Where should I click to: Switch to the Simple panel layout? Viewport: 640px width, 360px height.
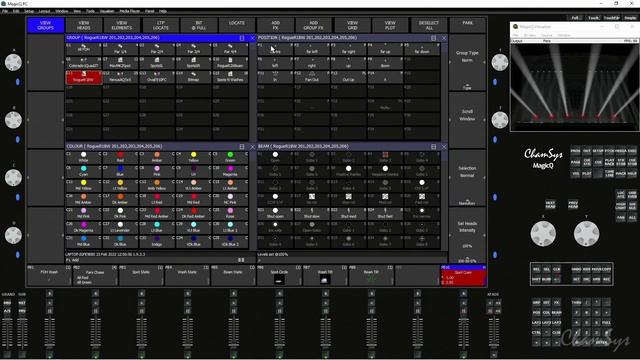(630, 18)
